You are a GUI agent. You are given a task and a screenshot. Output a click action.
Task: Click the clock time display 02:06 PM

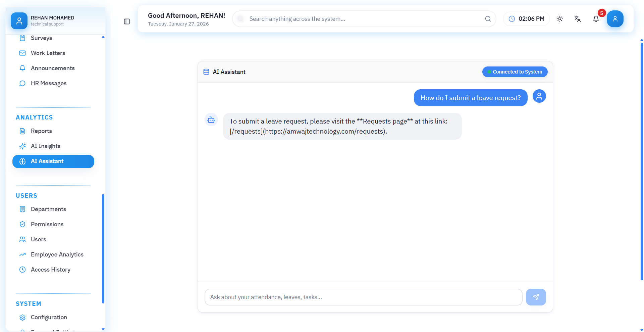[x=526, y=19]
